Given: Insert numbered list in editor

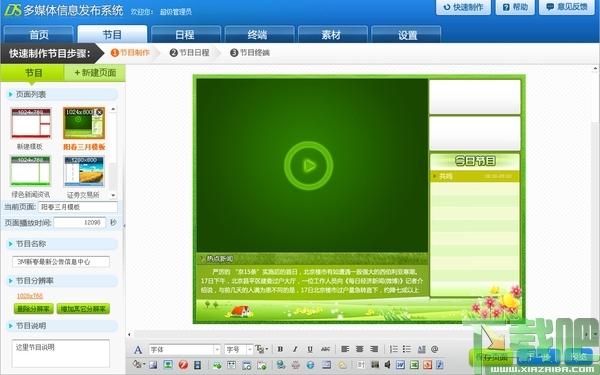Looking at the screenshot, I should pyautogui.click(x=393, y=349).
